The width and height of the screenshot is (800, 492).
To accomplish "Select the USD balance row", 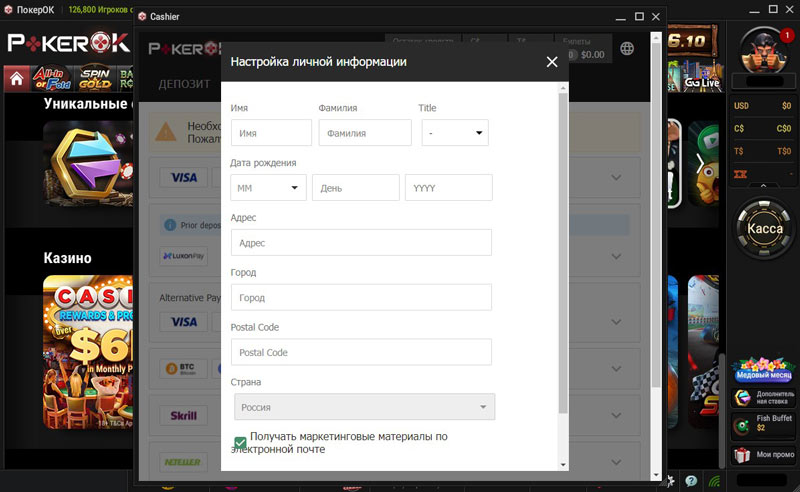I will [762, 106].
